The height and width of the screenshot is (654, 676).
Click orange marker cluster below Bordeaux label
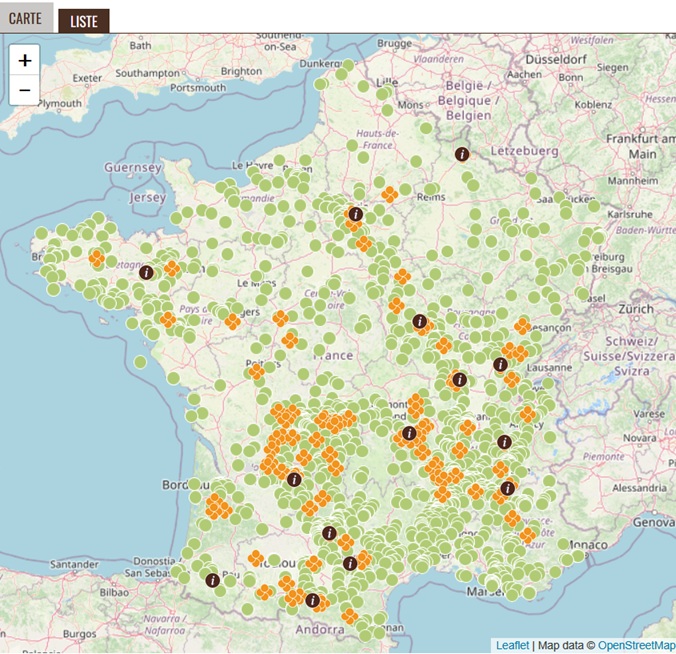pos(218,507)
